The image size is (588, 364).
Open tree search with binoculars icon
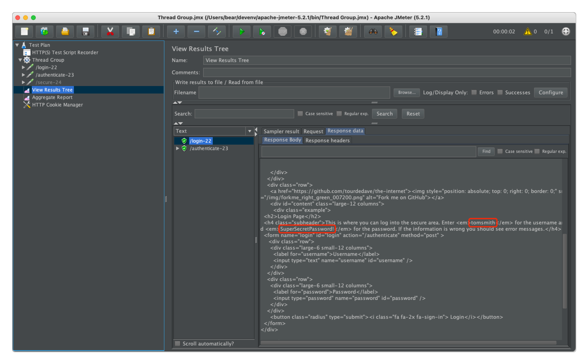point(373,31)
